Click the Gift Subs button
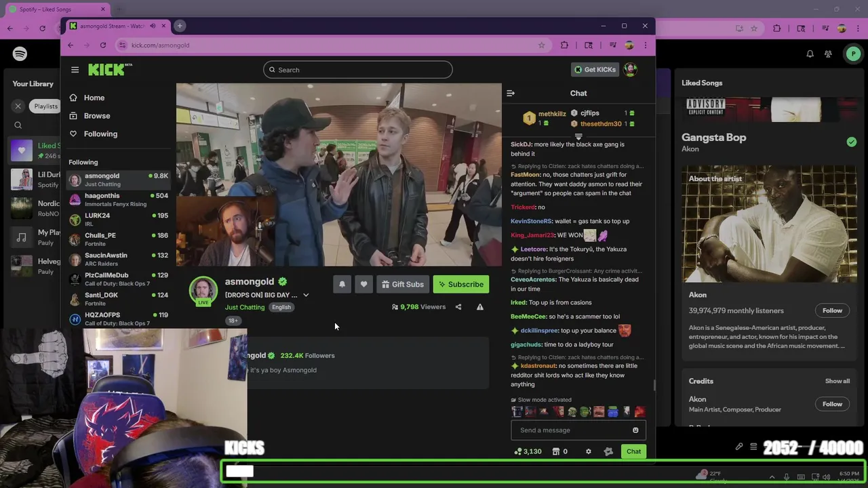868x488 pixels. click(403, 285)
